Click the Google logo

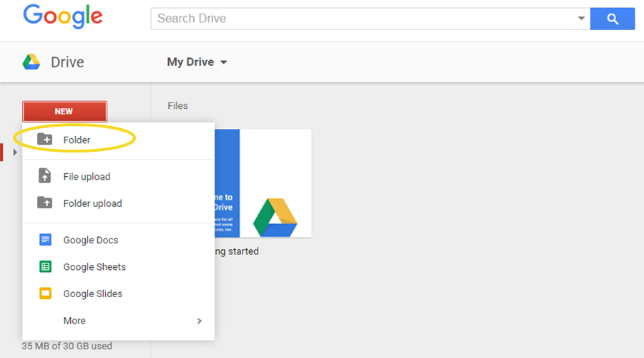tap(62, 16)
